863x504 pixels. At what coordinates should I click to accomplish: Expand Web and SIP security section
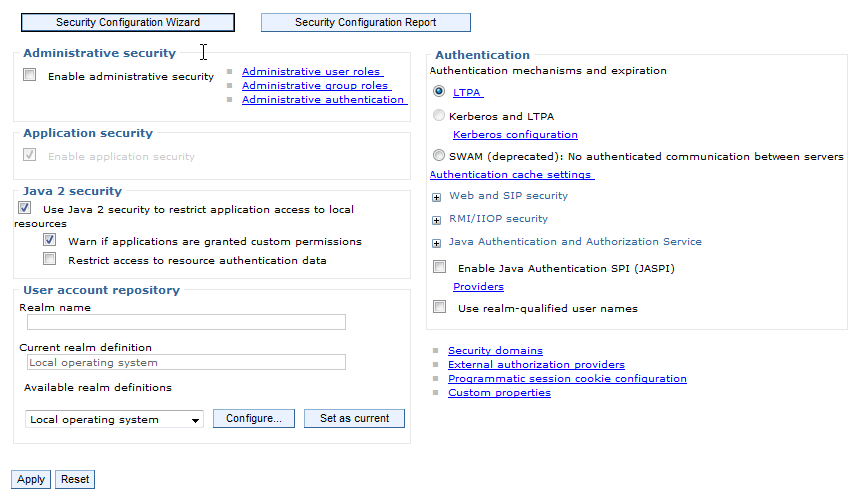pos(437,197)
